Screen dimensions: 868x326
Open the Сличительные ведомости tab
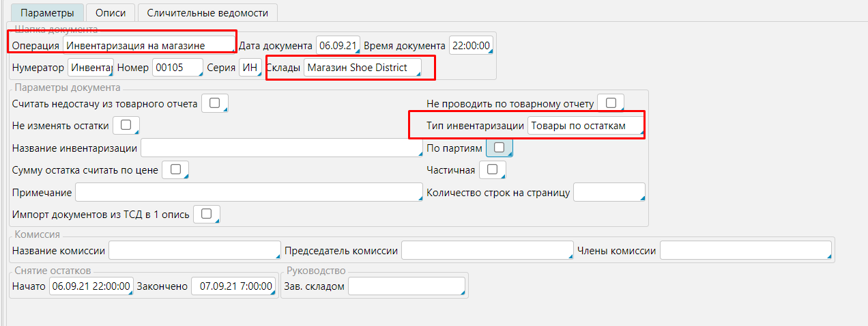click(207, 13)
